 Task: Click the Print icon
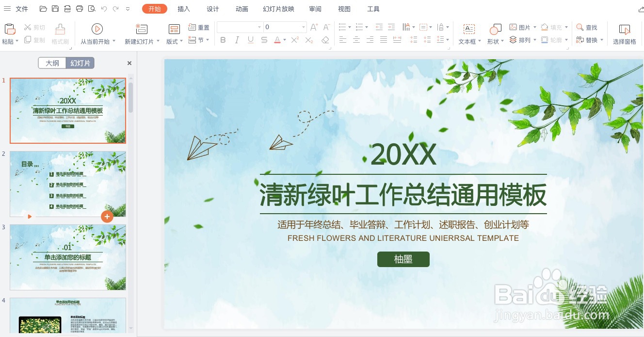coord(80,9)
